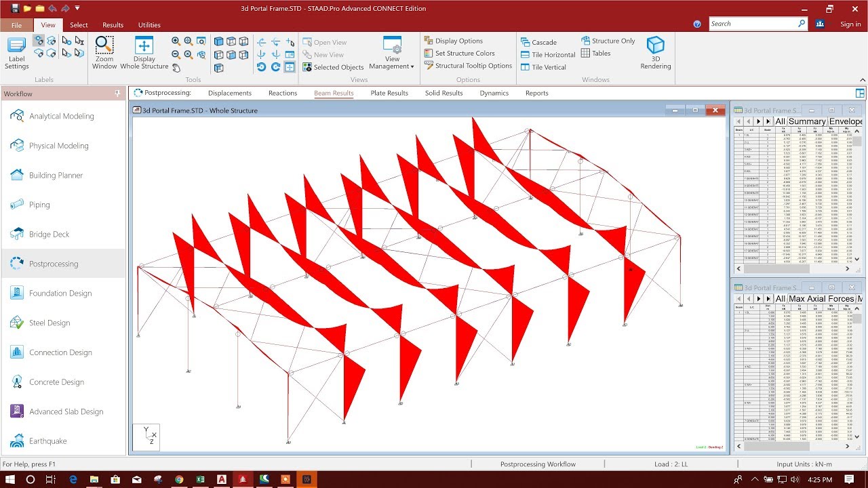Click last-tab arrow in upper results table
This screenshot has height=488, width=868.
(769, 121)
